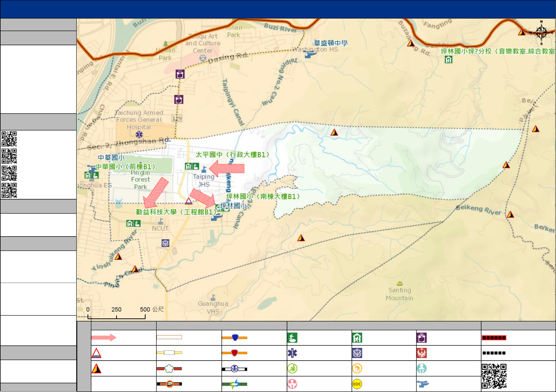
Task: Click the green wheelchair legend icon
Action: [x=292, y=369]
